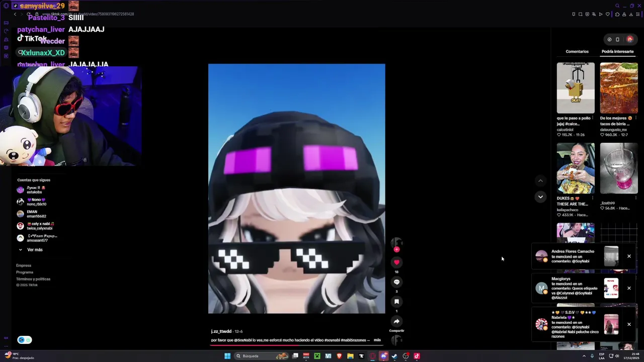Open Discord from the taskbar
Image resolution: width=644 pixels, height=362 pixels.
383,356
